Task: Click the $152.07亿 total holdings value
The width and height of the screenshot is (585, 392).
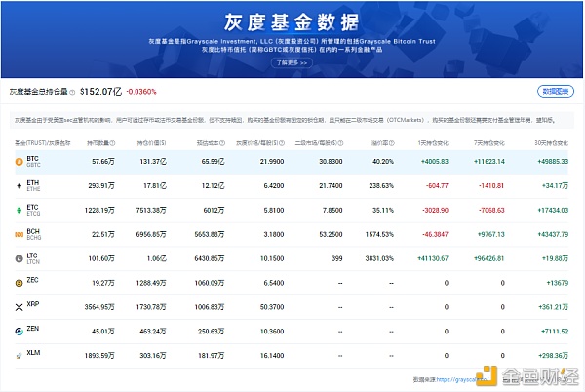Action: 100,92
